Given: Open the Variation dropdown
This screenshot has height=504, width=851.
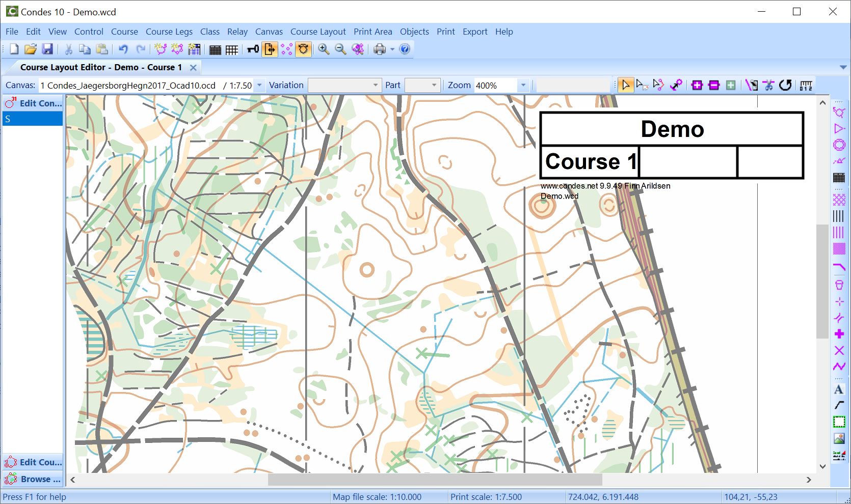Looking at the screenshot, I should click(376, 85).
